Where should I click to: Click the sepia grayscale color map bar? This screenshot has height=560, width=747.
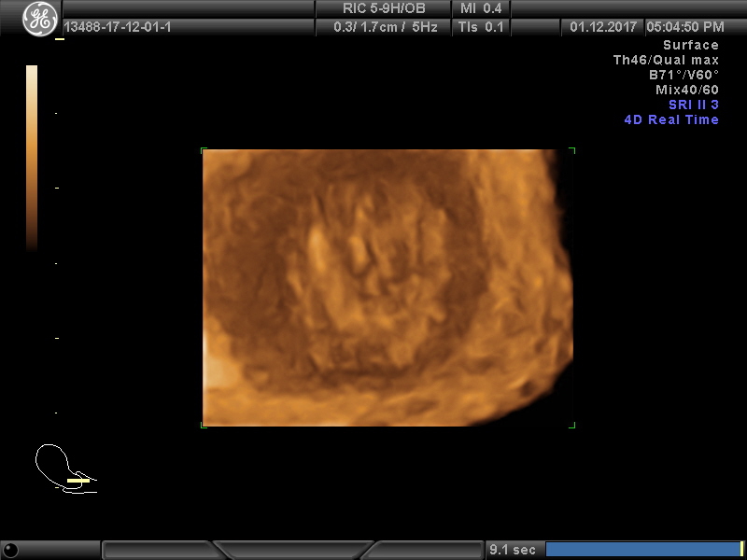pyautogui.click(x=32, y=158)
